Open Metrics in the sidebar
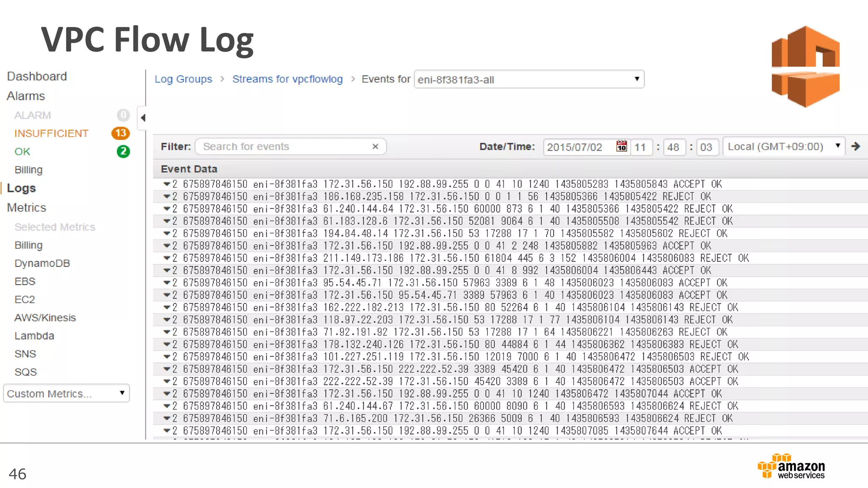The height and width of the screenshot is (488, 868). 26,208
